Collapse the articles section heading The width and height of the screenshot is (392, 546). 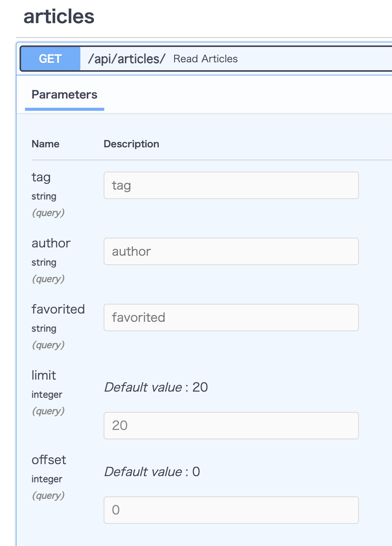pyautogui.click(x=59, y=17)
